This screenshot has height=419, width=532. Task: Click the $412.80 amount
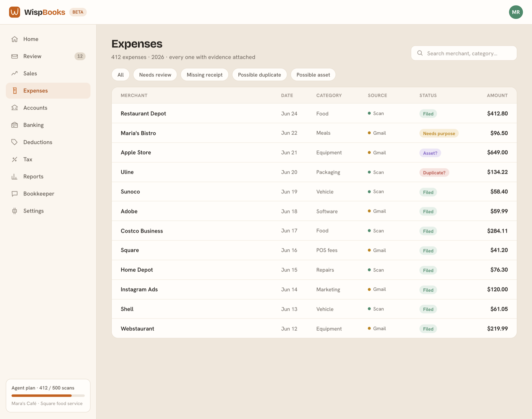(497, 113)
